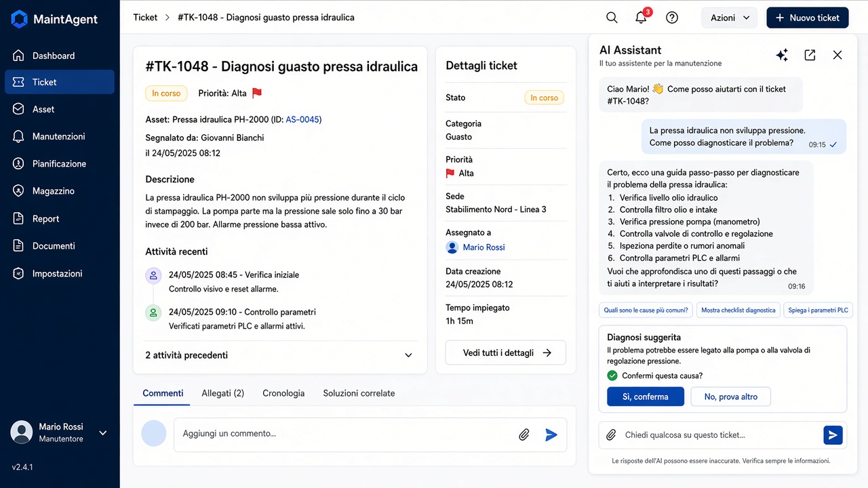Click the Controllo parametri activity icon
Image resolution: width=868 pixels, height=488 pixels.
(x=153, y=312)
